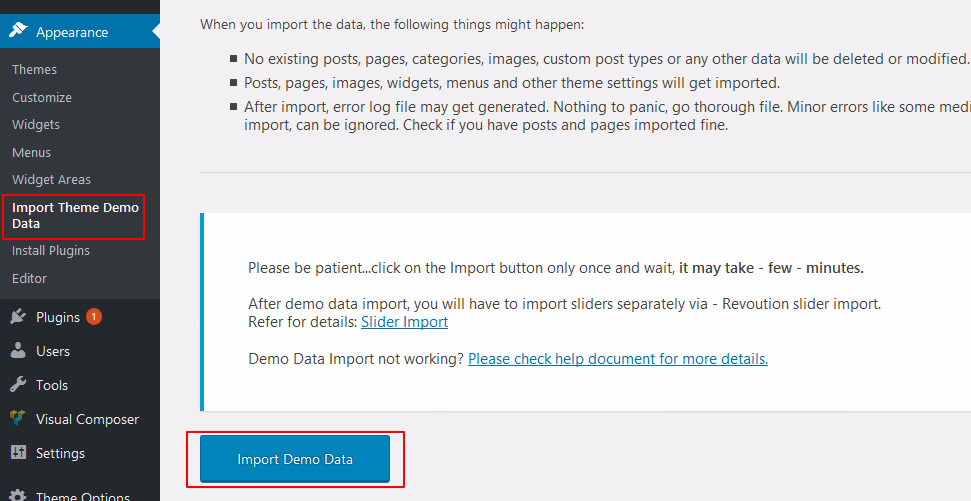Click the Appearance paintbrush icon
Viewport: 971px width, 501px height.
(18, 31)
